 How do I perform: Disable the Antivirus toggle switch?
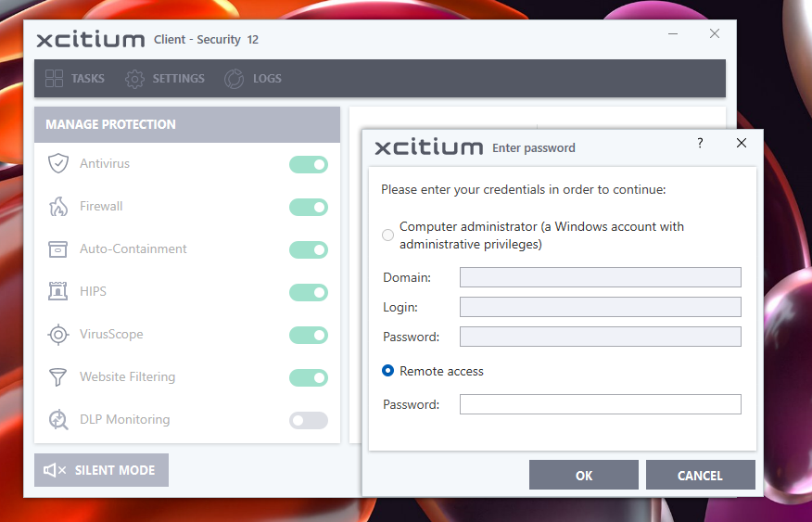coord(309,165)
